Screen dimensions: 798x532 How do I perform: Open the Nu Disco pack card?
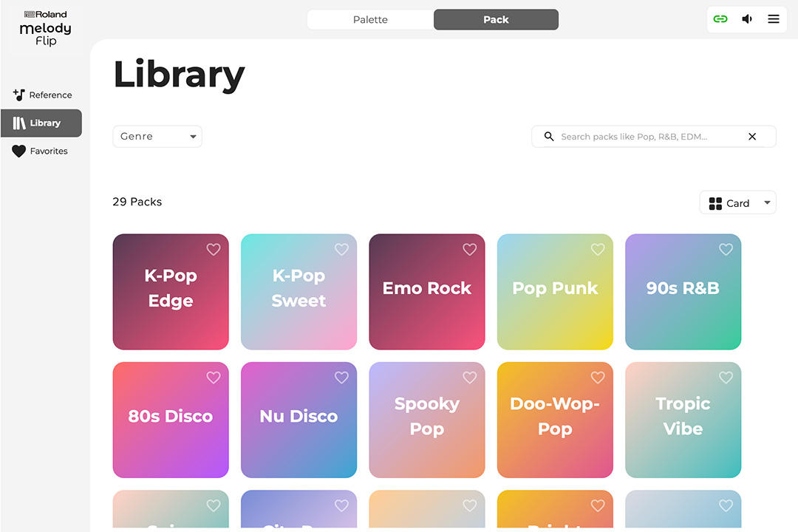299,420
